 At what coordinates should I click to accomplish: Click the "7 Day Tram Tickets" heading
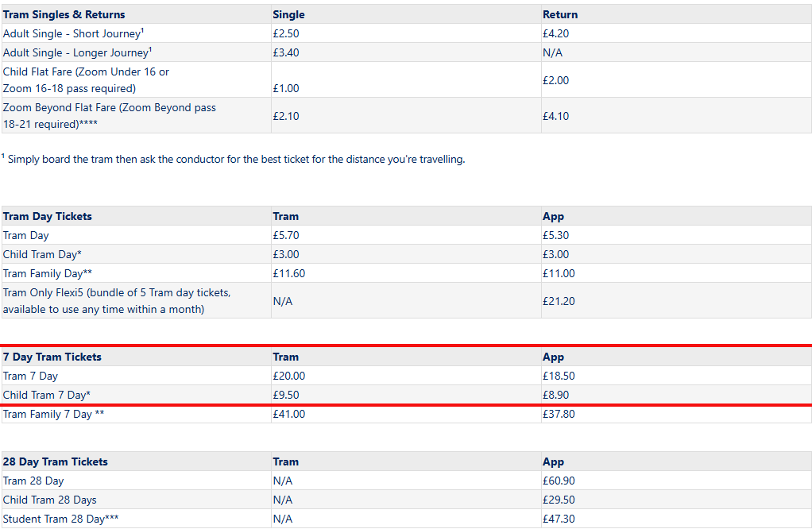[x=52, y=357]
